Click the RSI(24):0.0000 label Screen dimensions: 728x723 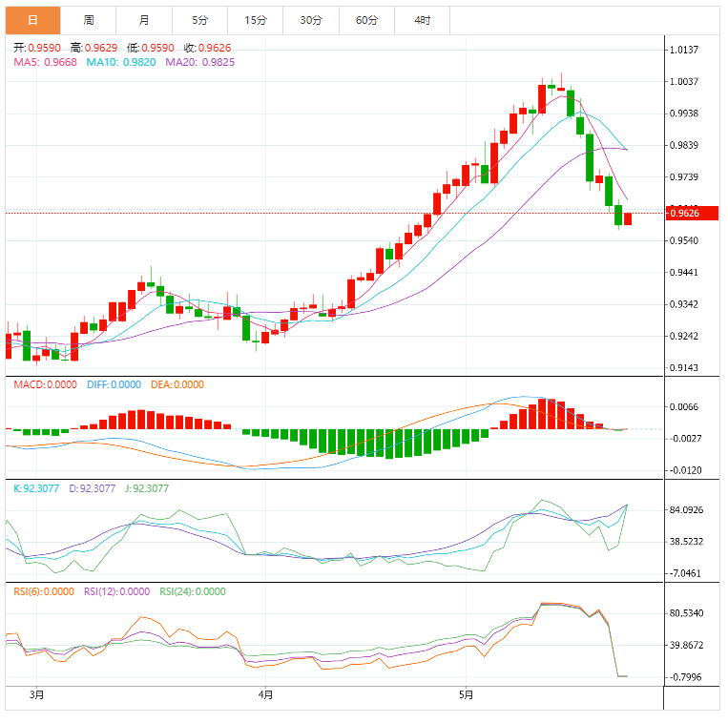tap(193, 591)
